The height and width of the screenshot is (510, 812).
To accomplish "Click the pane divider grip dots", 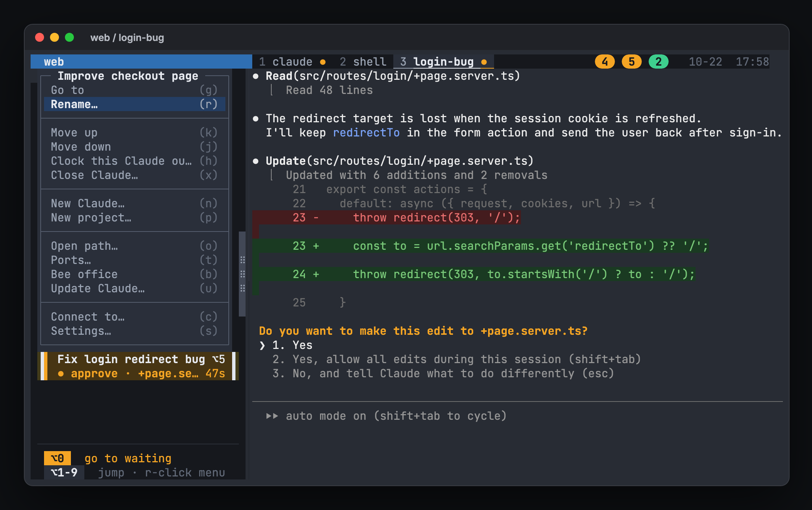I will click(x=243, y=274).
